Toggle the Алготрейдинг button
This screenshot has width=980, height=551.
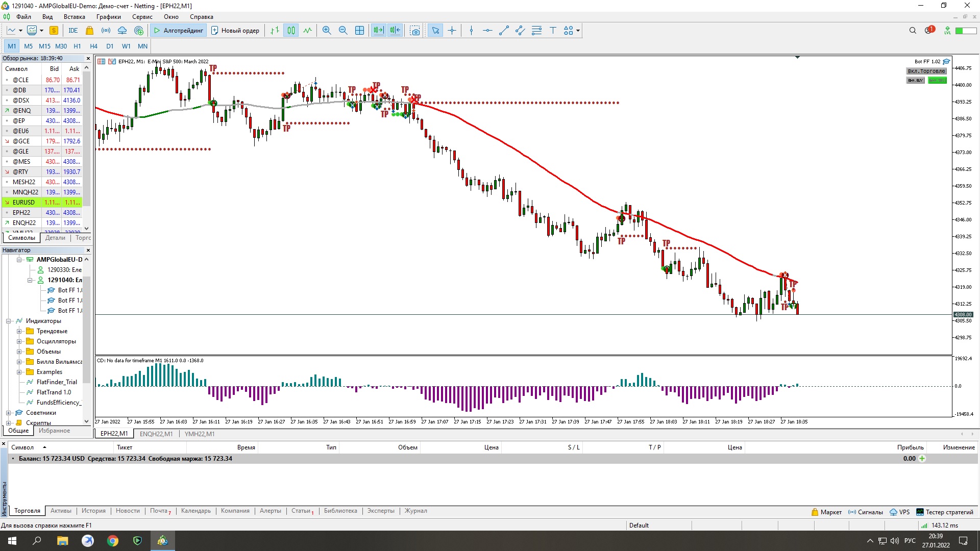tap(178, 31)
